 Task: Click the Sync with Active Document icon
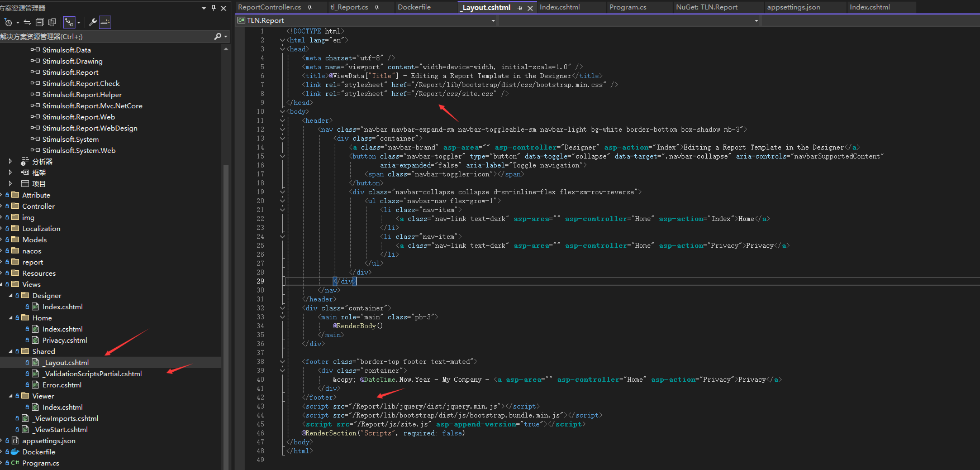(27, 22)
